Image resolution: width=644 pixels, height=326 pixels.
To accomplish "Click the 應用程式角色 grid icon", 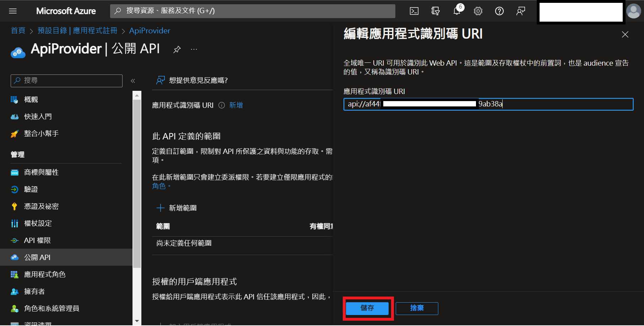I will coord(15,275).
